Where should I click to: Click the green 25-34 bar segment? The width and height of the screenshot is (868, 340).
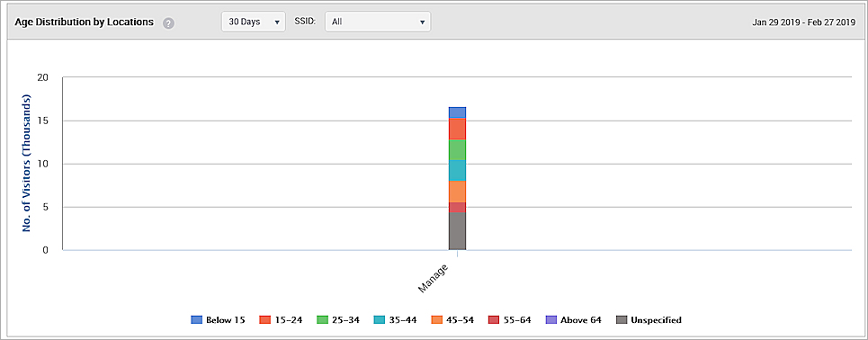457,150
